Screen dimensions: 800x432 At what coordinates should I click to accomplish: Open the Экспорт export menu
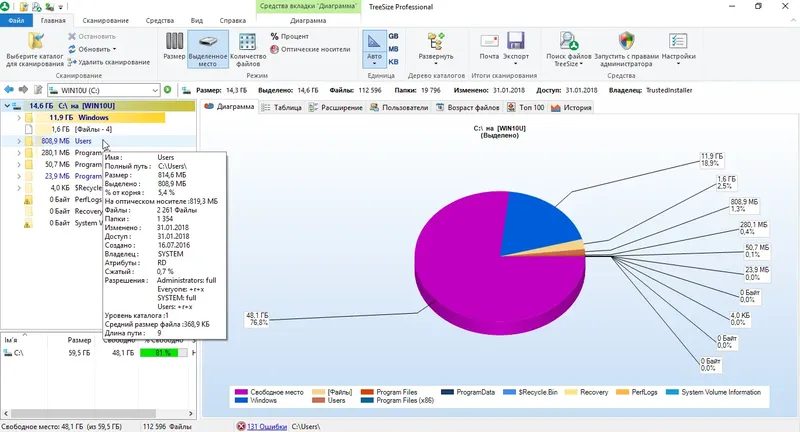(516, 48)
